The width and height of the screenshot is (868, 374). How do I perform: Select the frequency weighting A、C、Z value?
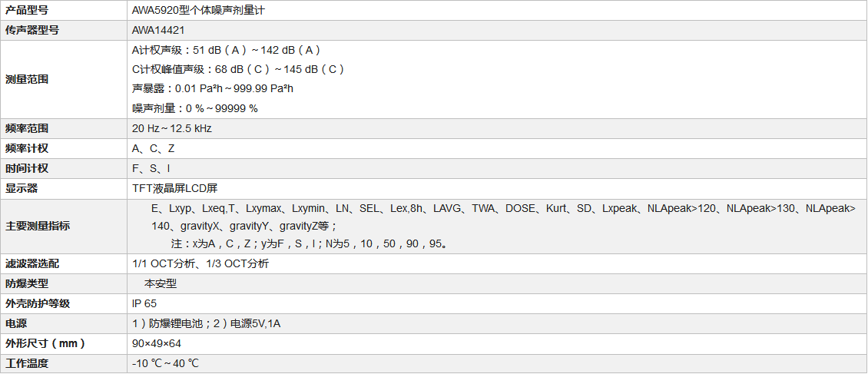pyautogui.click(x=153, y=148)
